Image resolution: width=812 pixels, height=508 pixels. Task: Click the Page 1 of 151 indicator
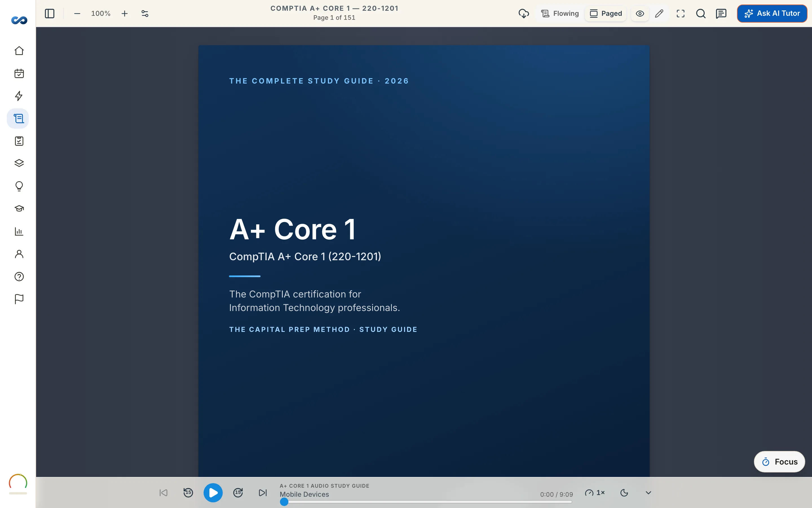click(x=334, y=17)
